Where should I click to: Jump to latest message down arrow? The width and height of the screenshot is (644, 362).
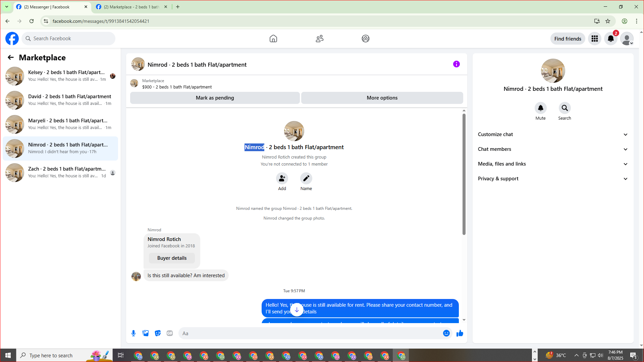(297, 310)
